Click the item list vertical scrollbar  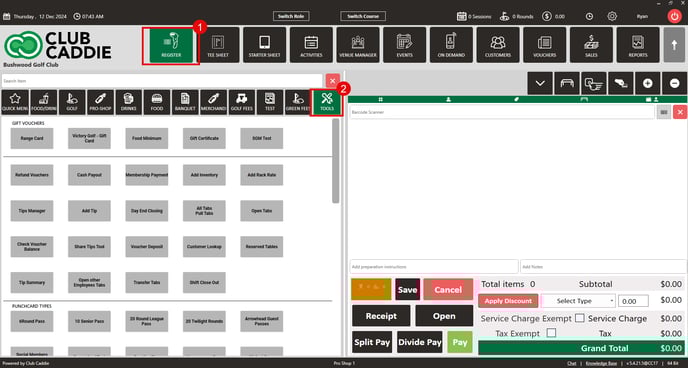click(336, 161)
